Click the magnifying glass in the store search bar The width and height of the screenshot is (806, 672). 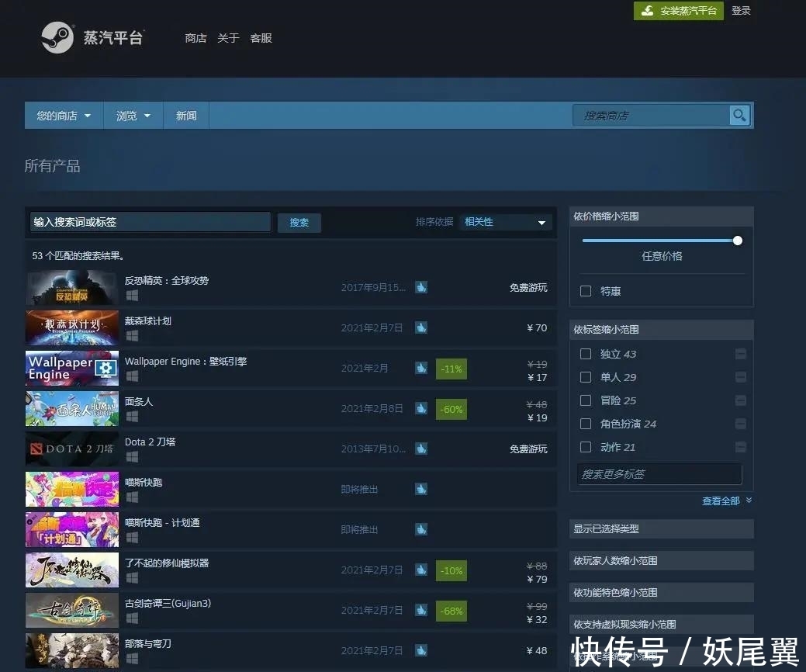coord(739,115)
